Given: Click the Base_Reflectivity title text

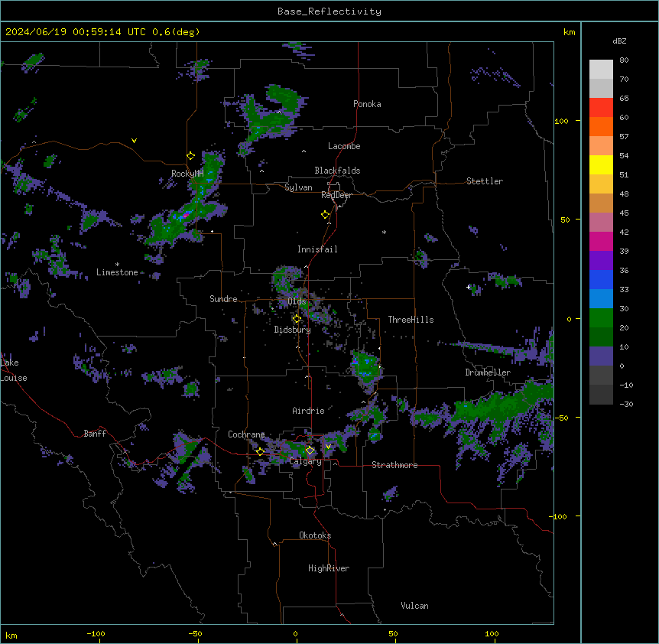Looking at the screenshot, I should (x=329, y=11).
